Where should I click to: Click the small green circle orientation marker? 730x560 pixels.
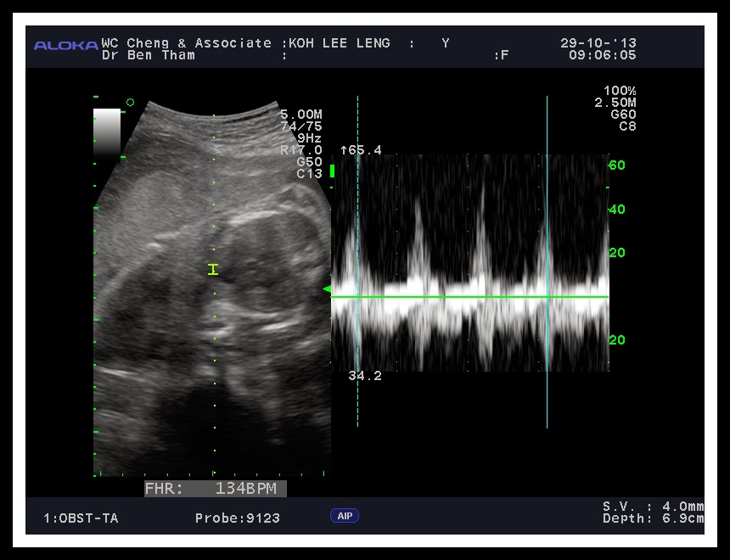(x=131, y=103)
